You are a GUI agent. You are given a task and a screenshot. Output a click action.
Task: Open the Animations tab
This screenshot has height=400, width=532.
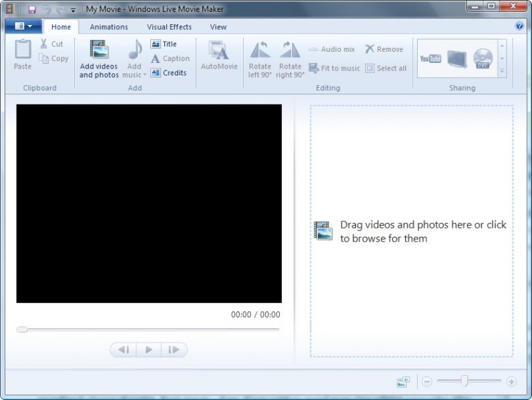tap(109, 27)
